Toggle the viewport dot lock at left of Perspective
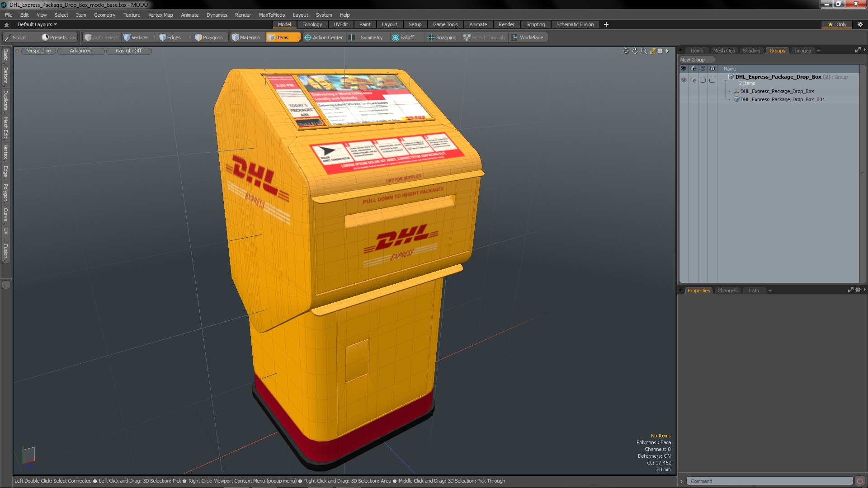 (17, 51)
